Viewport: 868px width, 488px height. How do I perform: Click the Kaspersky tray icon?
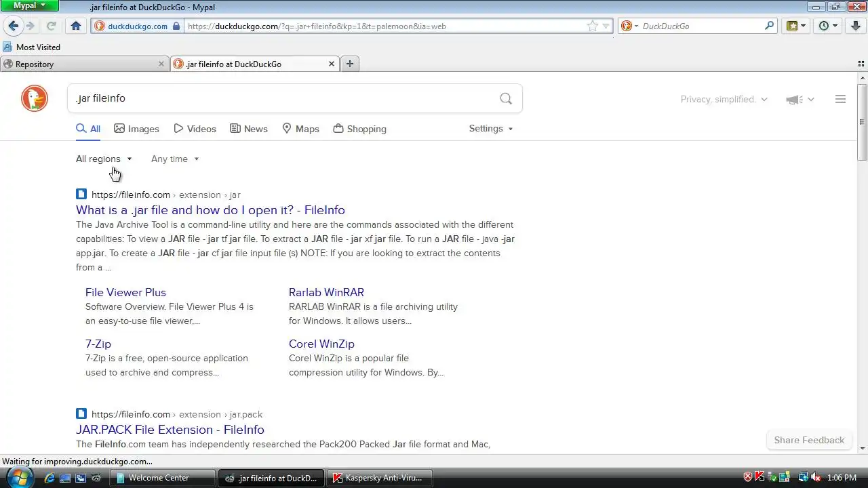click(x=760, y=478)
